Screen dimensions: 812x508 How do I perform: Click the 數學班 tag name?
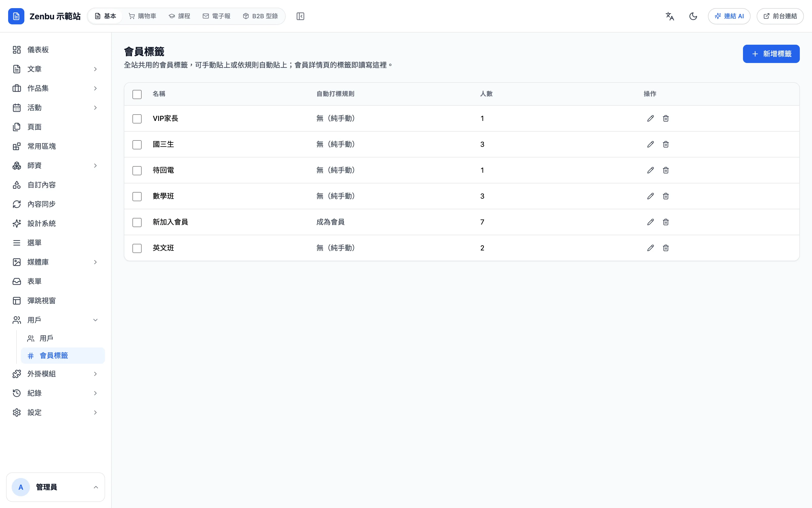tap(163, 196)
